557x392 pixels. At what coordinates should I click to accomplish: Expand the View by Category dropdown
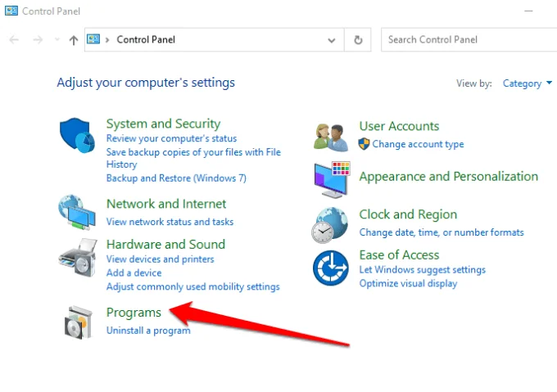(x=527, y=83)
